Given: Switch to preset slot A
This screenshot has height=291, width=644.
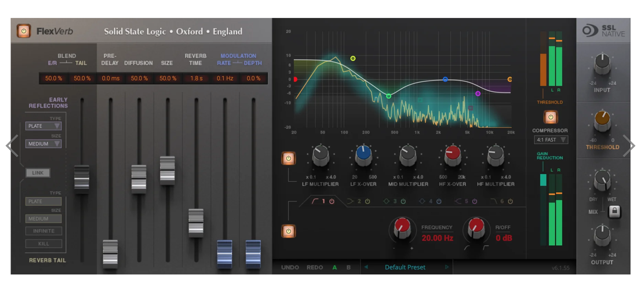Looking at the screenshot, I should coord(335,268).
